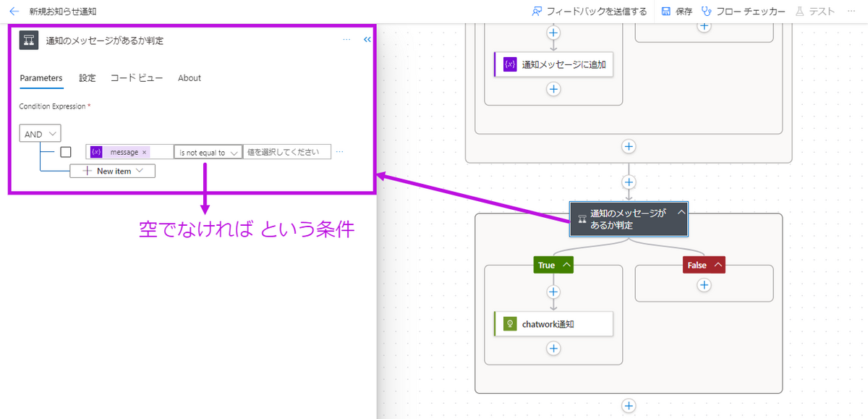Add step in top-right branch box
868x419 pixels.
(704, 26)
